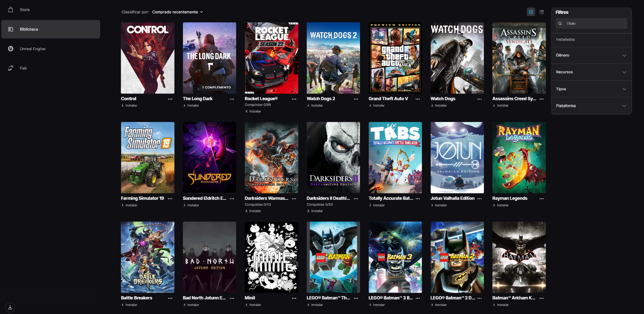The width and height of the screenshot is (644, 314).
Task: Click the Sundered cover art
Action: (x=209, y=158)
